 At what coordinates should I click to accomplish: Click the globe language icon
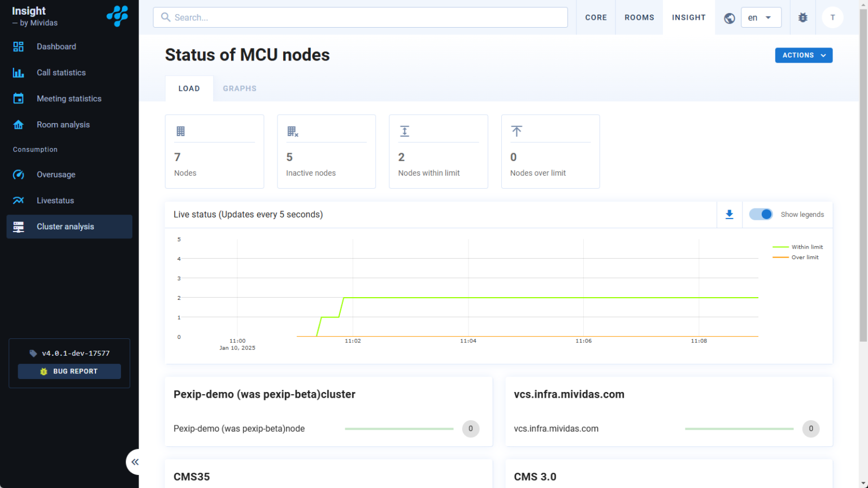(x=730, y=18)
